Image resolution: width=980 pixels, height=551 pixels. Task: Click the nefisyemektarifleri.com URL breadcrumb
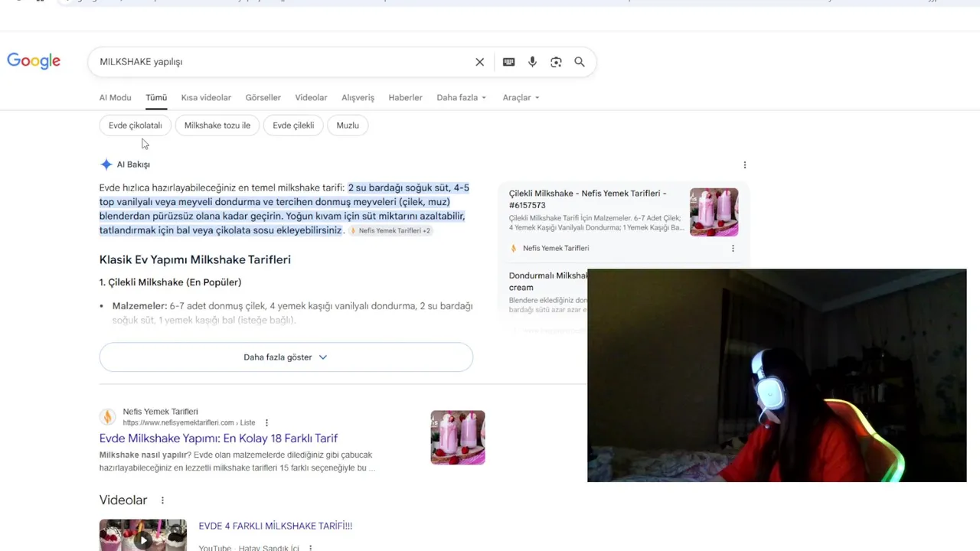point(189,422)
